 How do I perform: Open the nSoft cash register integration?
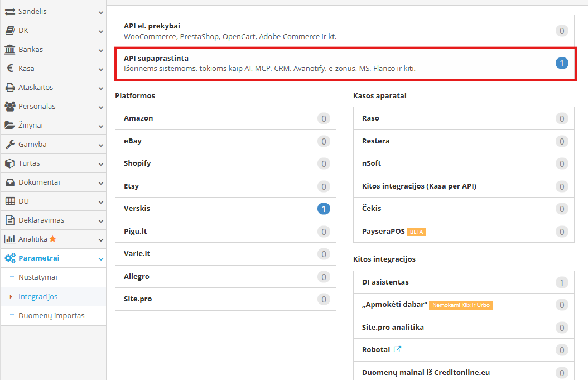click(x=464, y=163)
